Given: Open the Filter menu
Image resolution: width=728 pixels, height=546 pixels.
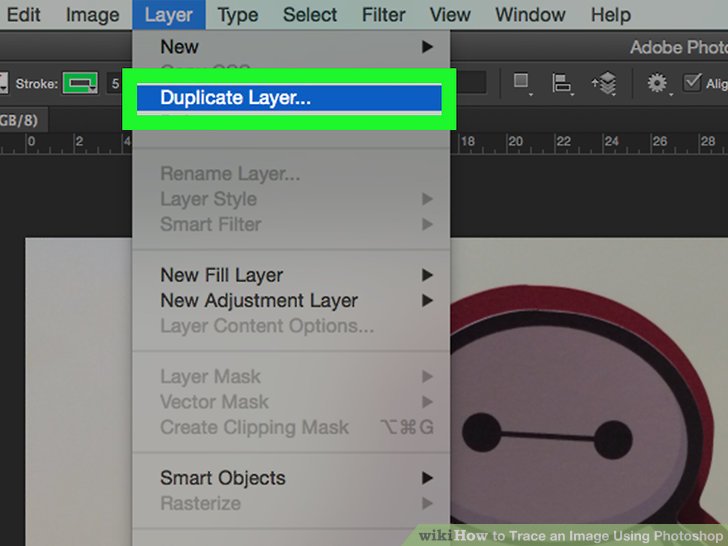Looking at the screenshot, I should click(x=383, y=15).
